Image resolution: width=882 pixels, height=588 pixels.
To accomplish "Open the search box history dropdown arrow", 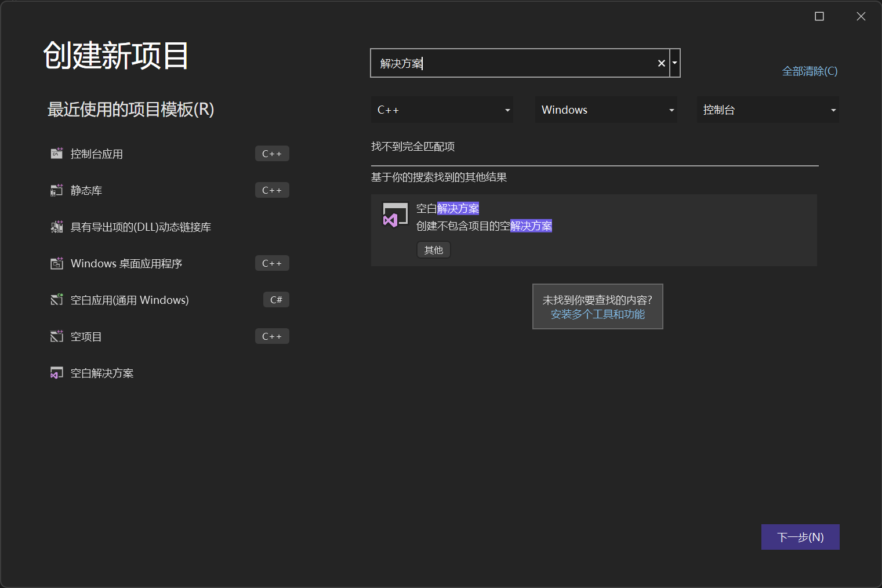I will (674, 63).
